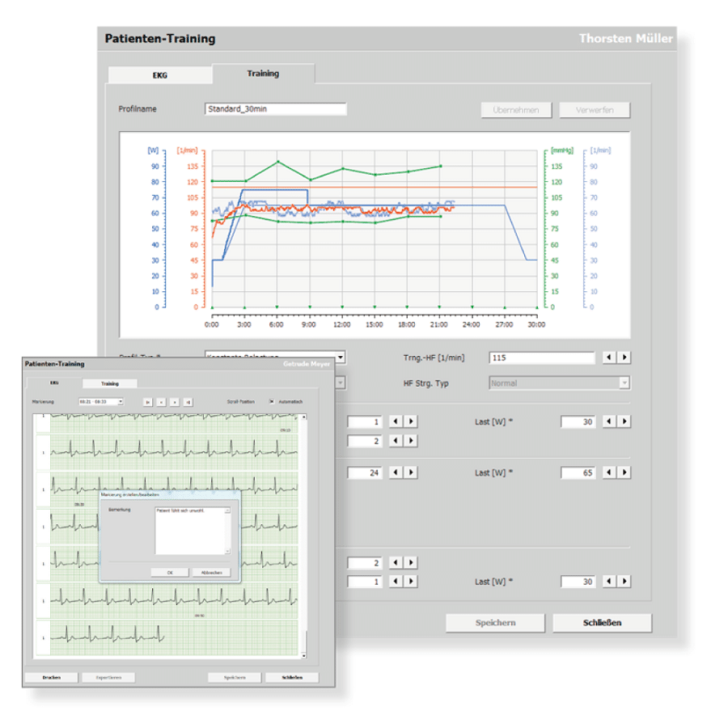Confirm marker dialog with OK
Viewport: 728px width, 728px height.
pos(170,573)
